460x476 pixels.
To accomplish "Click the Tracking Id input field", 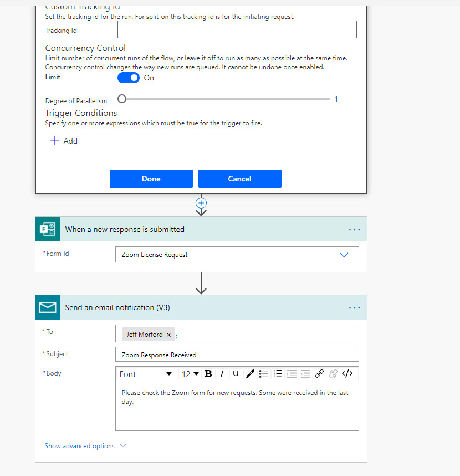I will coord(237,30).
